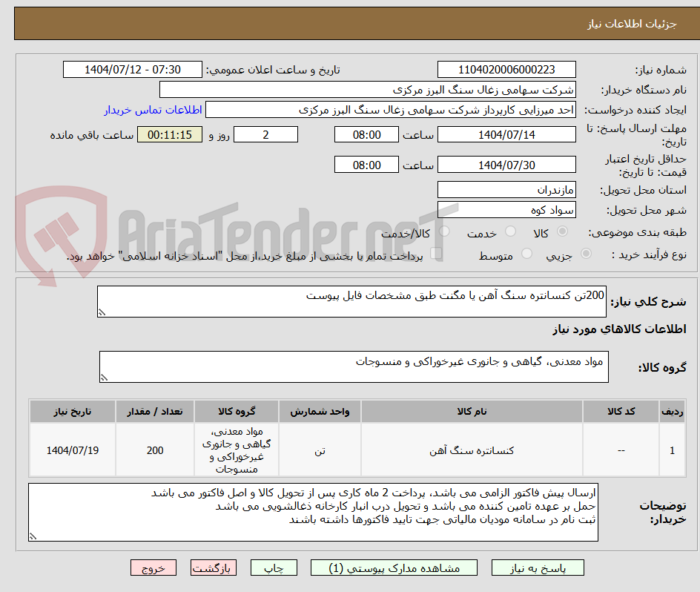The height and width of the screenshot is (592, 700).
Task: Click the remaining time field 00:11:15
Action: click(x=169, y=134)
